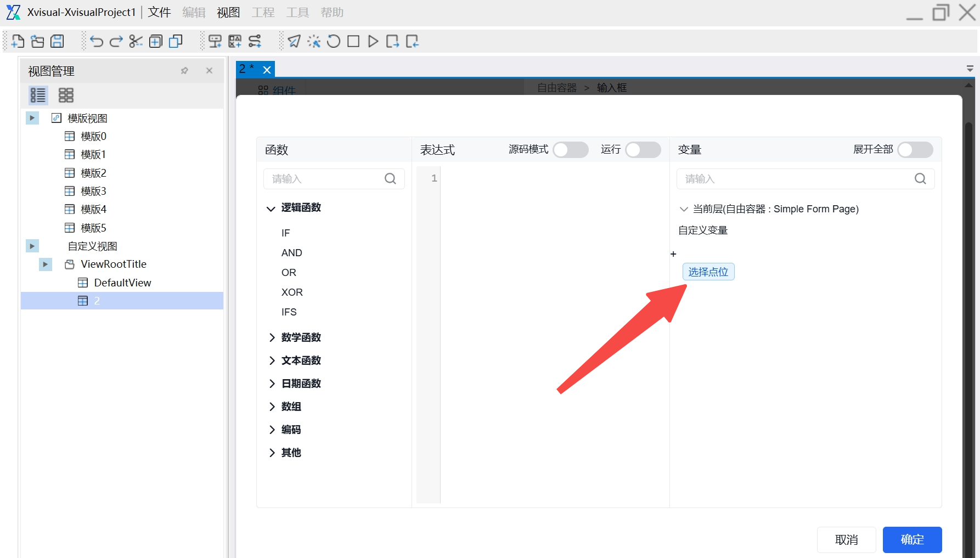Close the 视图管理 panel
Screen dimensions: 980x558
[209, 71]
